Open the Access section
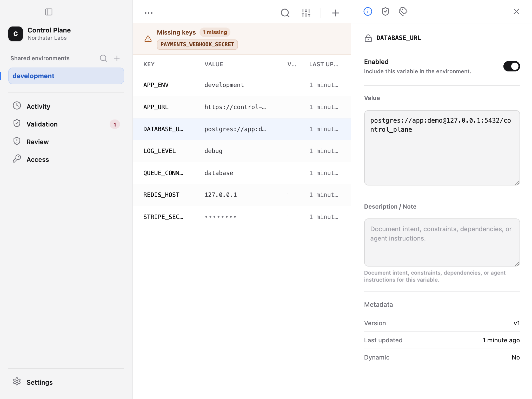This screenshot has height=399, width=532. [x=66, y=159]
